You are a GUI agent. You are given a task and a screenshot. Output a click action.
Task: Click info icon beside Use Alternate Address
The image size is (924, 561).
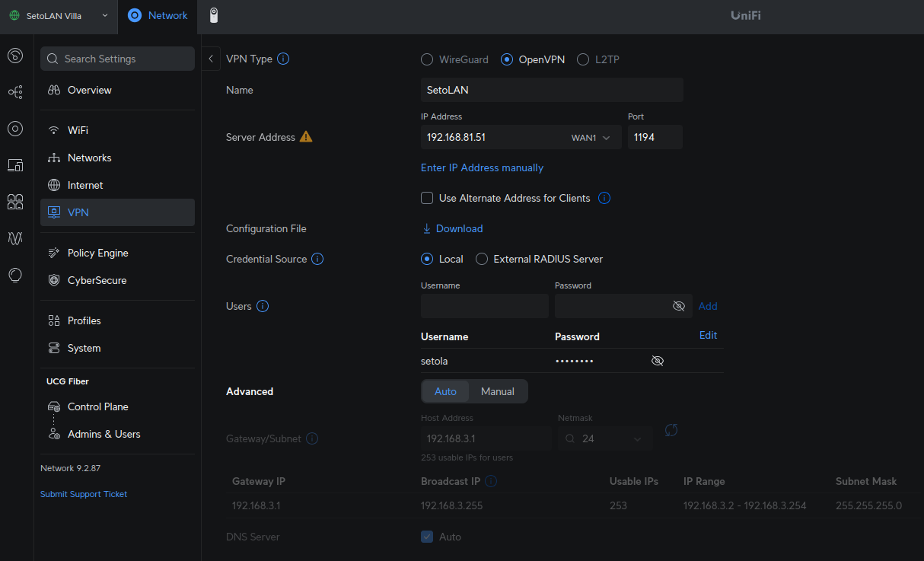tap(604, 198)
